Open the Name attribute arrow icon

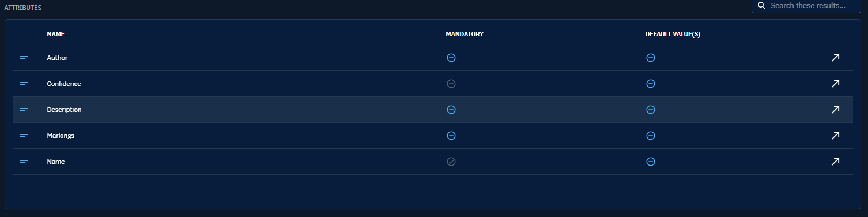pos(835,162)
